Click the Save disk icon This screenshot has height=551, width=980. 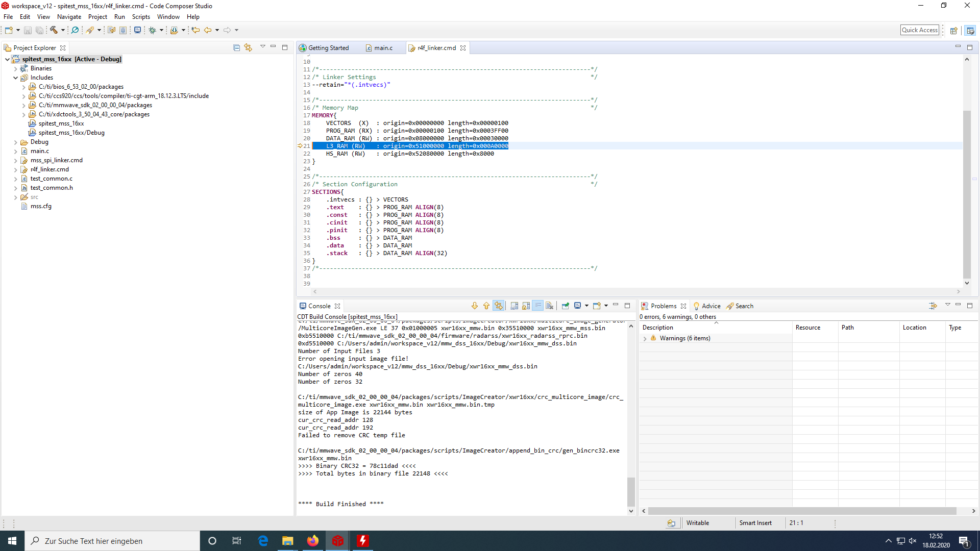(x=28, y=30)
